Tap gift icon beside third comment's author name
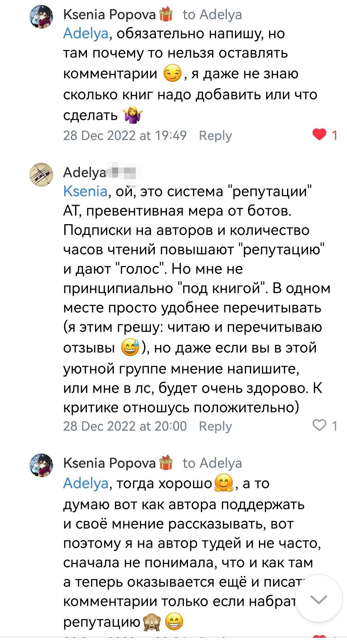This screenshot has height=644, width=347. (166, 463)
